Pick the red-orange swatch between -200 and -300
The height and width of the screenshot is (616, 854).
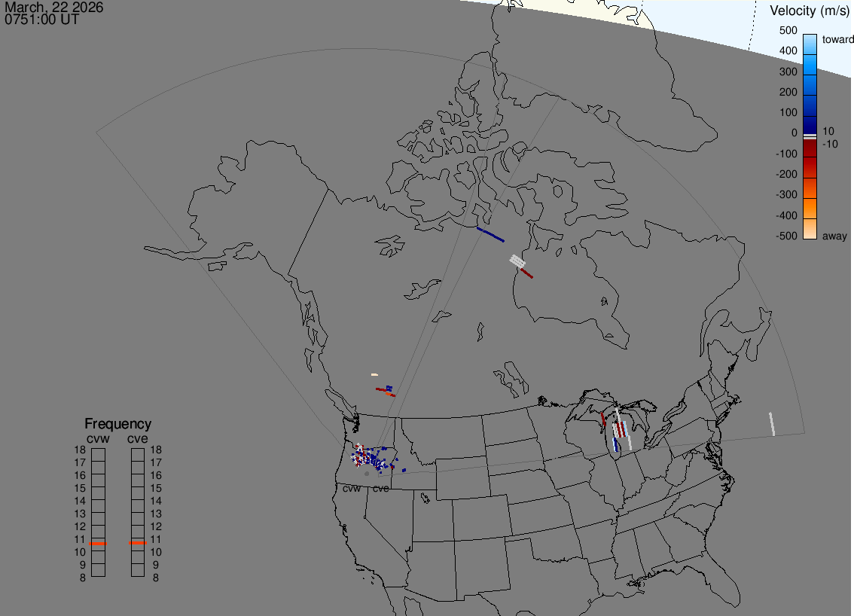(x=810, y=188)
